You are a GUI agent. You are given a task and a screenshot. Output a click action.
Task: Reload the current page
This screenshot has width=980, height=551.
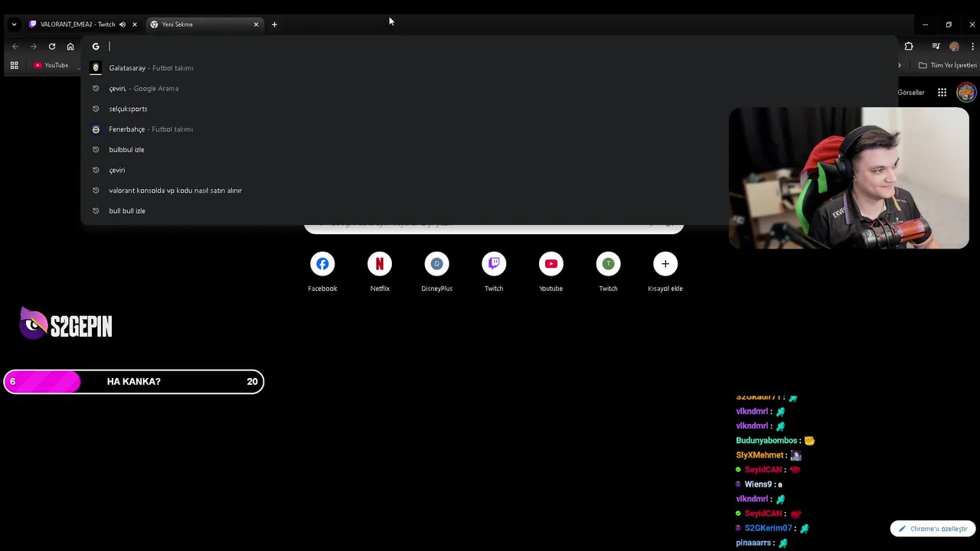pos(52,47)
